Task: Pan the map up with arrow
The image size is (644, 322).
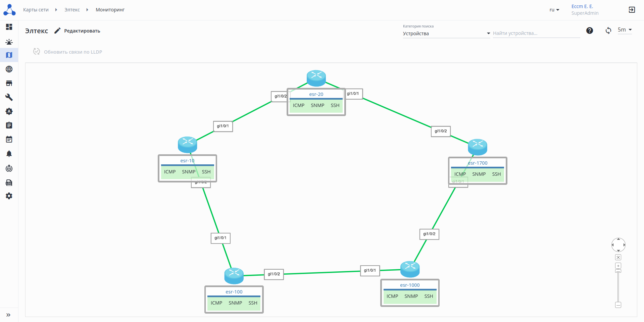Action: (x=618, y=239)
